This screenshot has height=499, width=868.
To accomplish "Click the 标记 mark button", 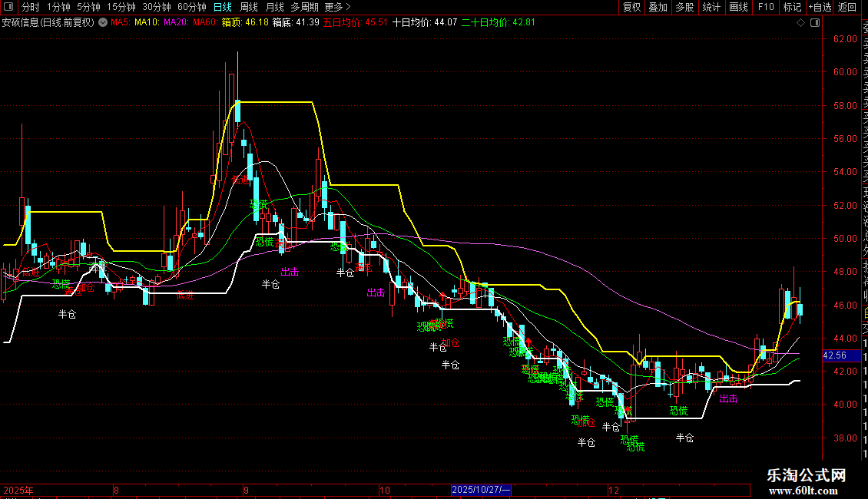I will click(x=792, y=7).
